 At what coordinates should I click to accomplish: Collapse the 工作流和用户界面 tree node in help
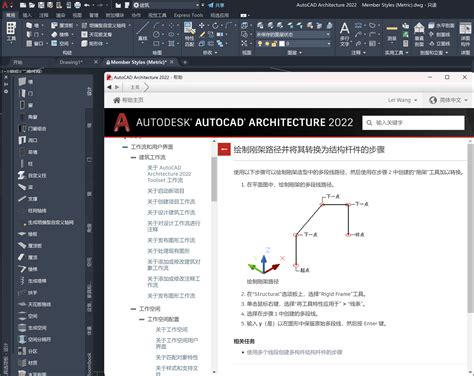coord(125,147)
